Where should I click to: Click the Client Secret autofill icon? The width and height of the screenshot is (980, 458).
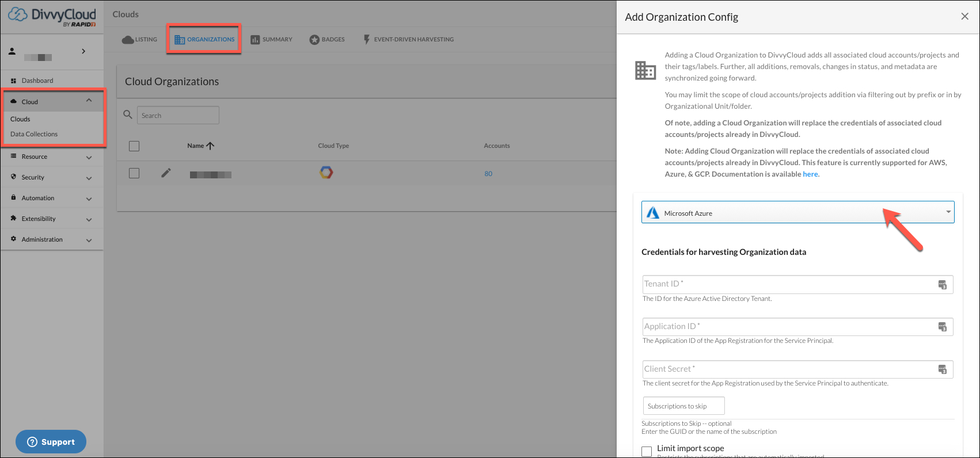coord(943,369)
